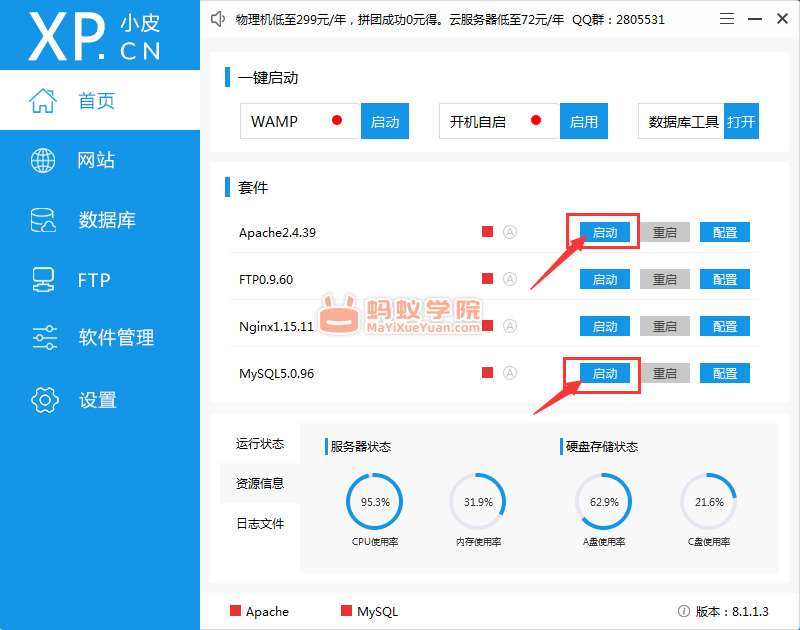Image resolution: width=800 pixels, height=630 pixels.
Task: Click the Apache2.4.39 red status square
Action: click(487, 232)
